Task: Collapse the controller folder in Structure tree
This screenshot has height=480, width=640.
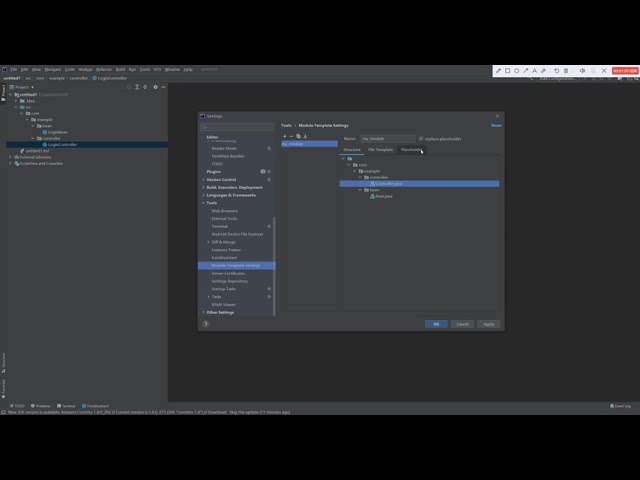Action: pos(360,177)
